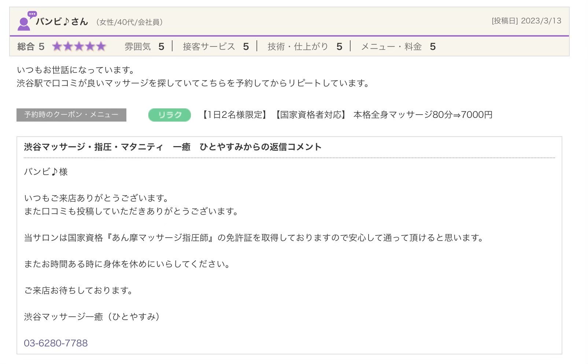The image size is (588, 364).
Task: Click line いつもご来店ありがとうございます。
Action: pyautogui.click(x=96, y=198)
